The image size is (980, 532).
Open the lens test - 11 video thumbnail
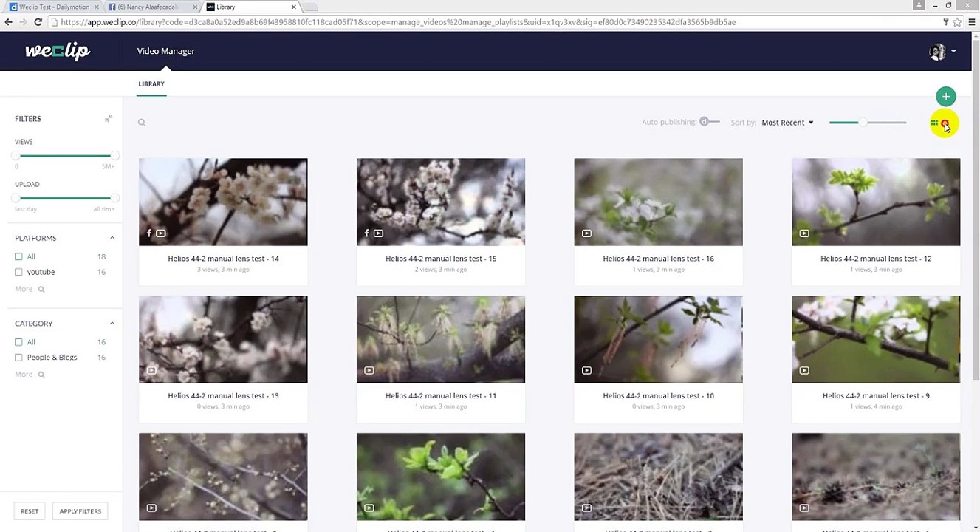[441, 340]
